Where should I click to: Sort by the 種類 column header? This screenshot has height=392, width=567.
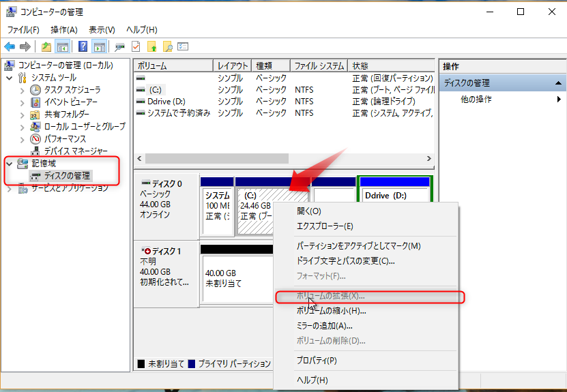[x=271, y=65]
